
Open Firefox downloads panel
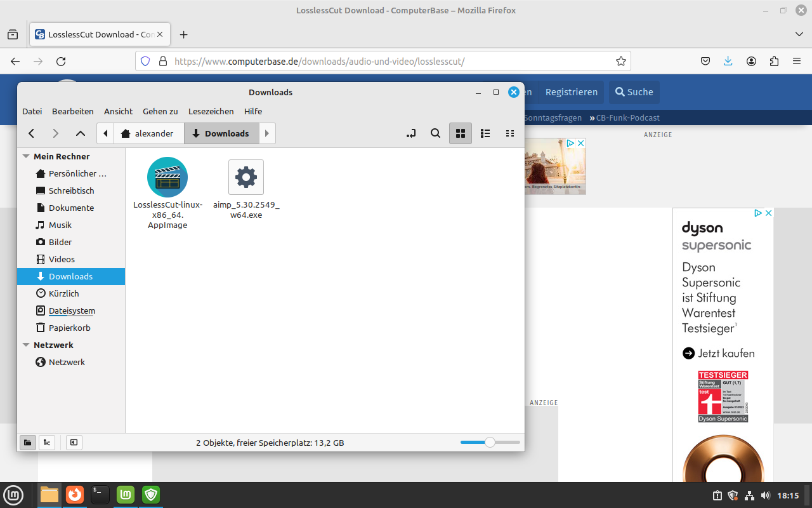(x=728, y=61)
